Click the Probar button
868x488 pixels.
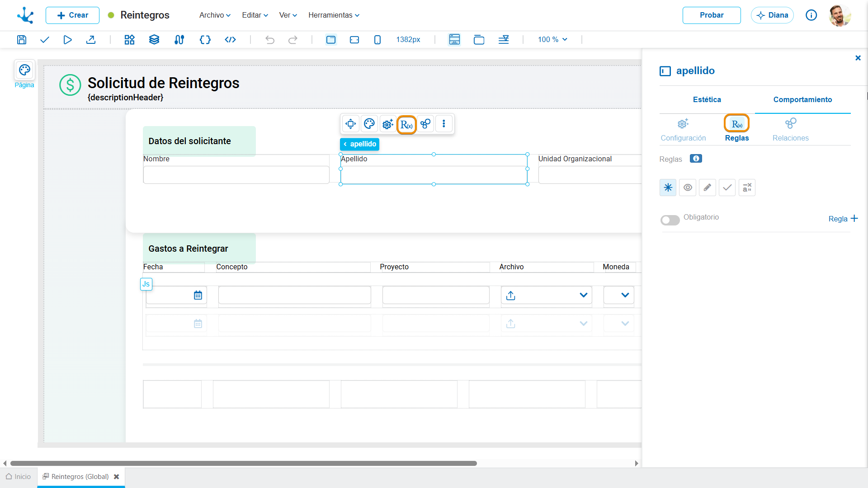[712, 15]
